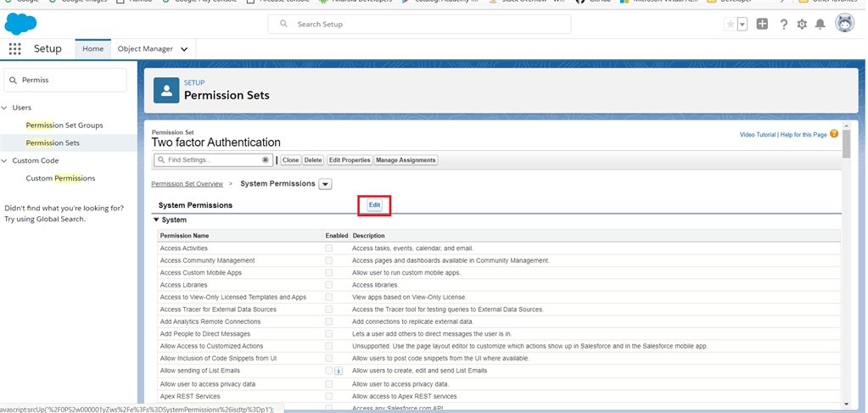This screenshot has height=413, width=868.
Task: Open the Help for this Page link
Action: pos(804,135)
